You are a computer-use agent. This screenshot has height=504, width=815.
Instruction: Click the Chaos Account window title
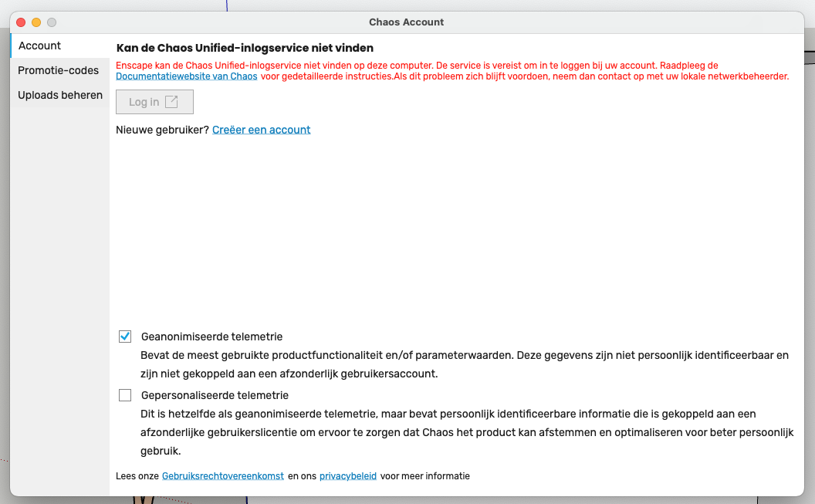(x=407, y=22)
